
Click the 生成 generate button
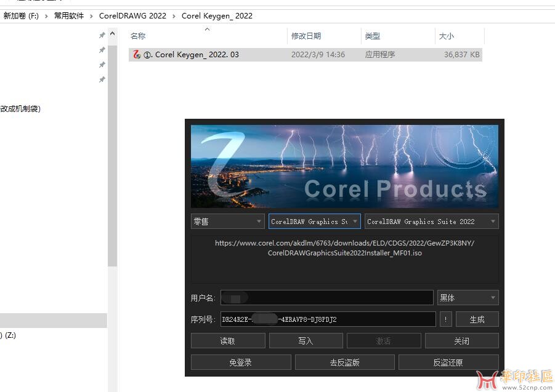pos(477,319)
